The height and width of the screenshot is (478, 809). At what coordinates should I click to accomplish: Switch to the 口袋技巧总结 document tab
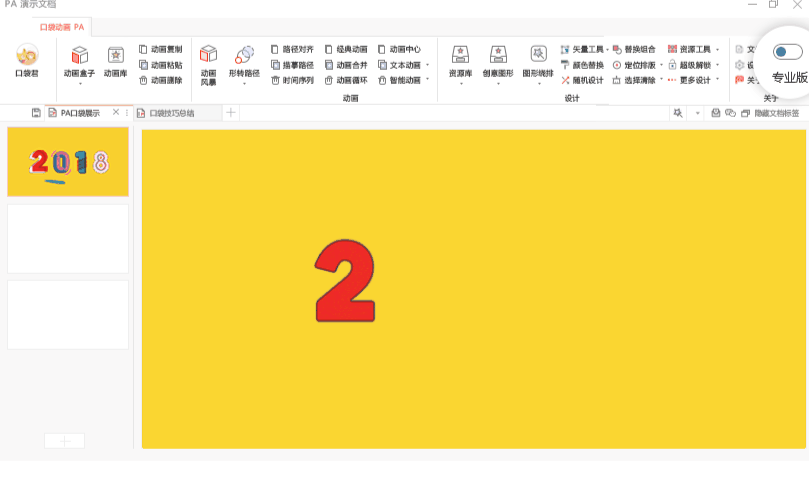point(172,113)
